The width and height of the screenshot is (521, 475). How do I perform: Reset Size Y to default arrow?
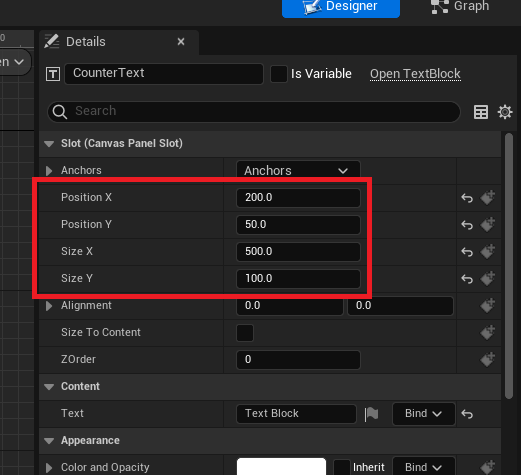[467, 279]
